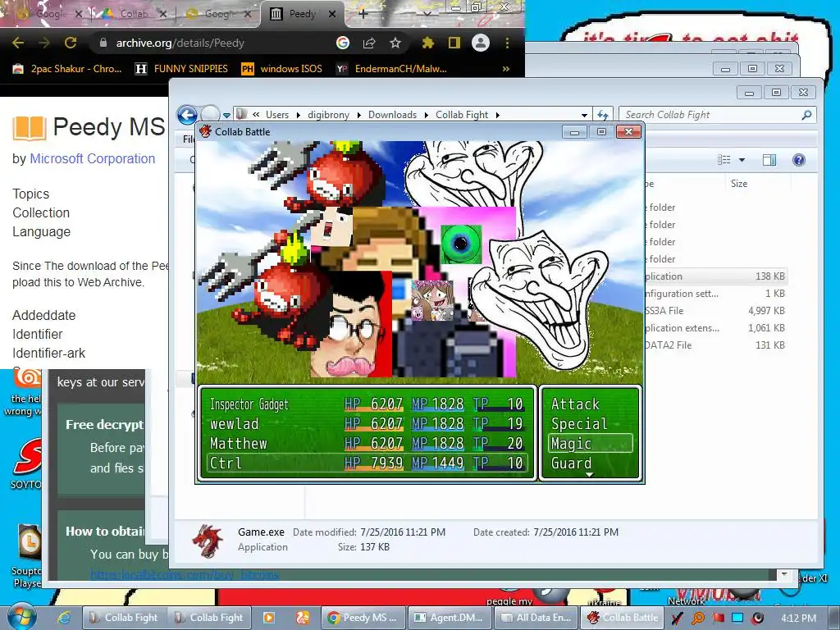Select the 138 KB application file row

(714, 276)
